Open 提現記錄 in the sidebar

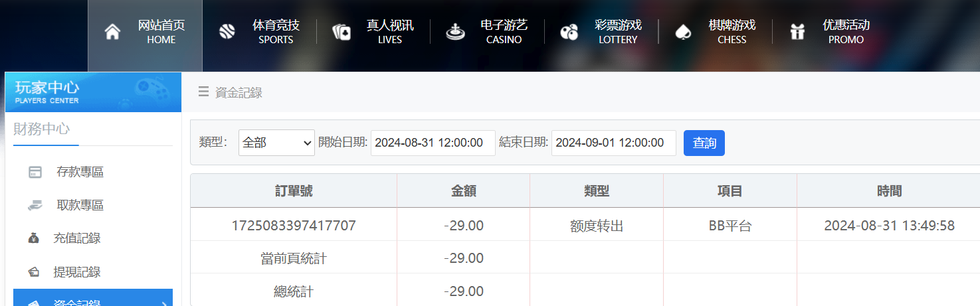[x=77, y=272]
